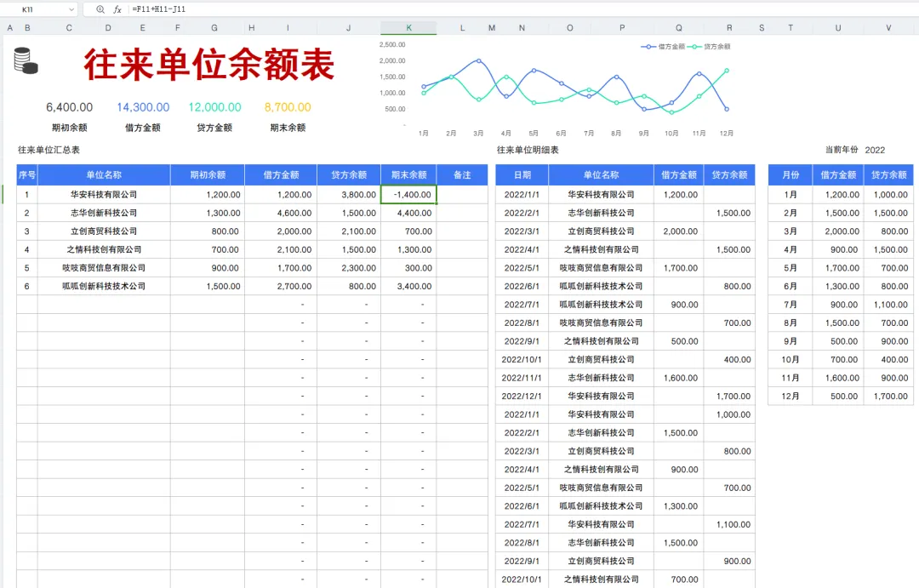Screen dimensions: 919x588
Task: Select column P header
Action: coord(622,27)
